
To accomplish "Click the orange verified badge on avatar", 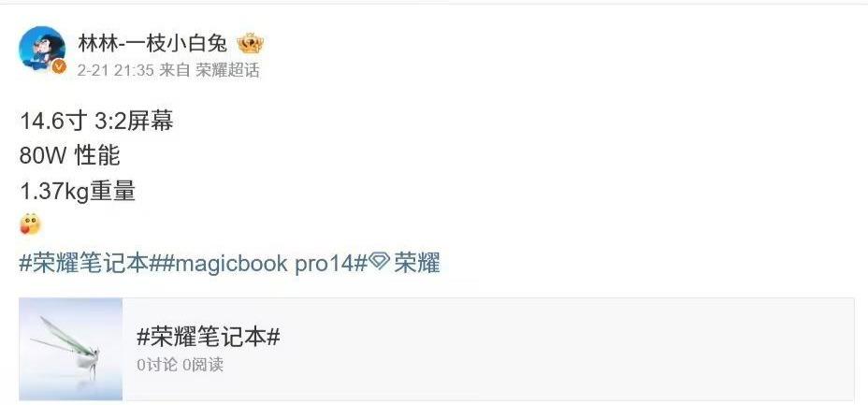I will (x=59, y=67).
